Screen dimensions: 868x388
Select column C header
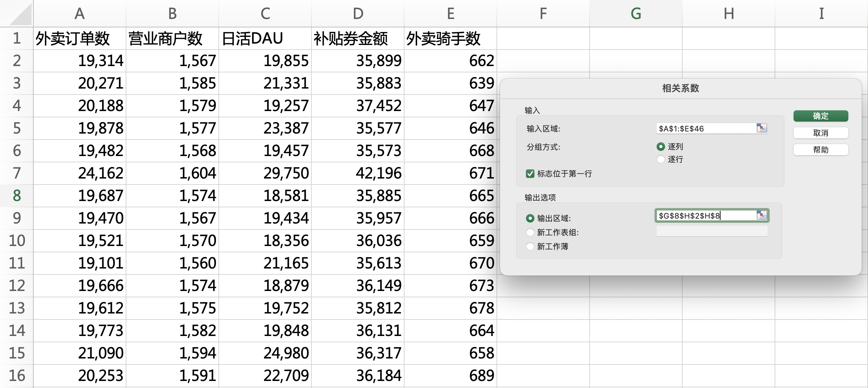[265, 13]
